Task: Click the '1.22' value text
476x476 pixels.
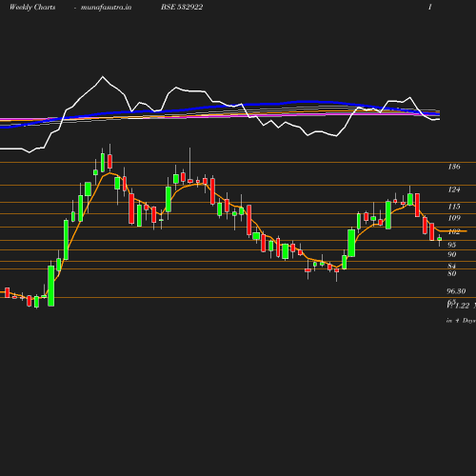Action: 462,306
